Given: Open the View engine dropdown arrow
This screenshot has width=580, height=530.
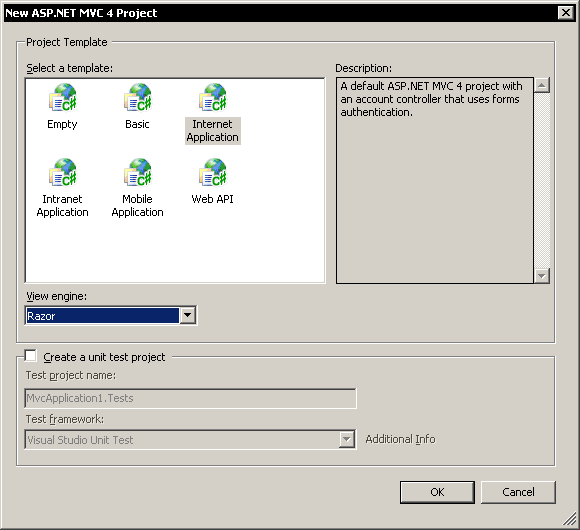Looking at the screenshot, I should [188, 315].
